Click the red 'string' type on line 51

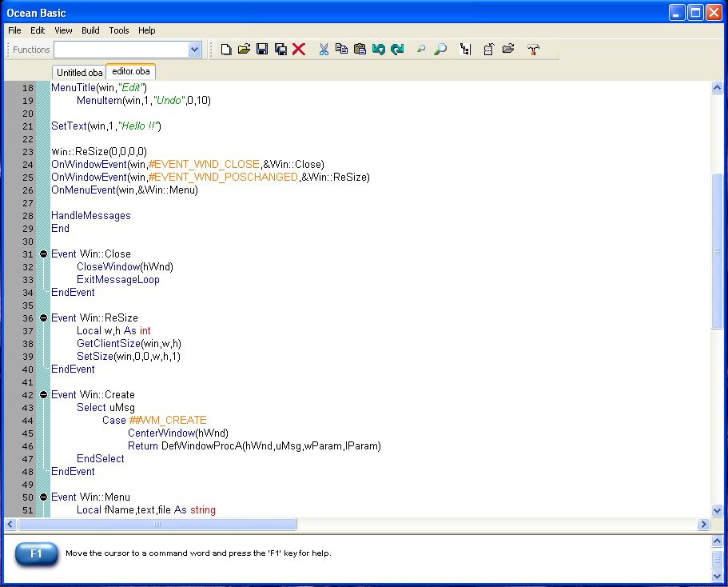[x=203, y=510]
